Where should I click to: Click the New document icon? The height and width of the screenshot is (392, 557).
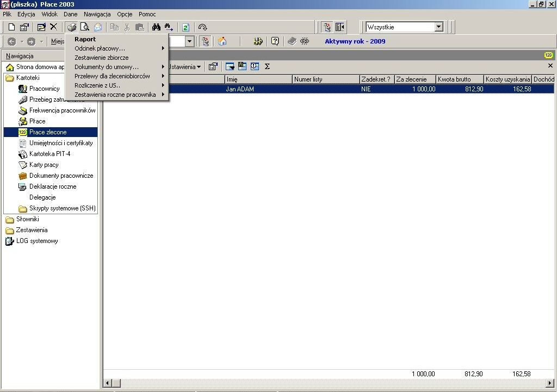coord(12,27)
